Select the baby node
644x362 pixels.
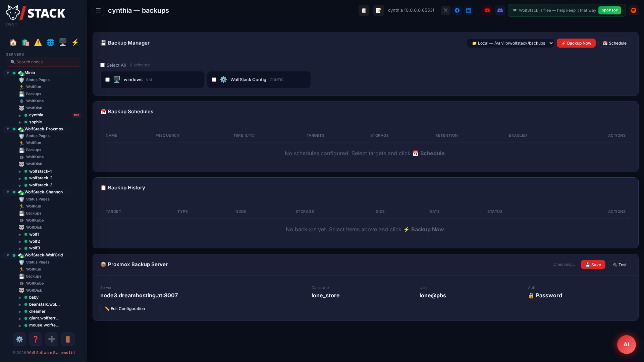pyautogui.click(x=34, y=297)
